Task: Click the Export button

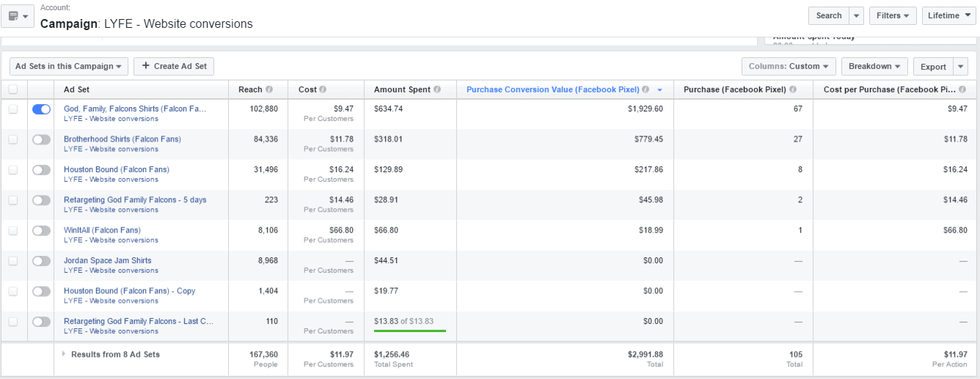Action: click(933, 66)
